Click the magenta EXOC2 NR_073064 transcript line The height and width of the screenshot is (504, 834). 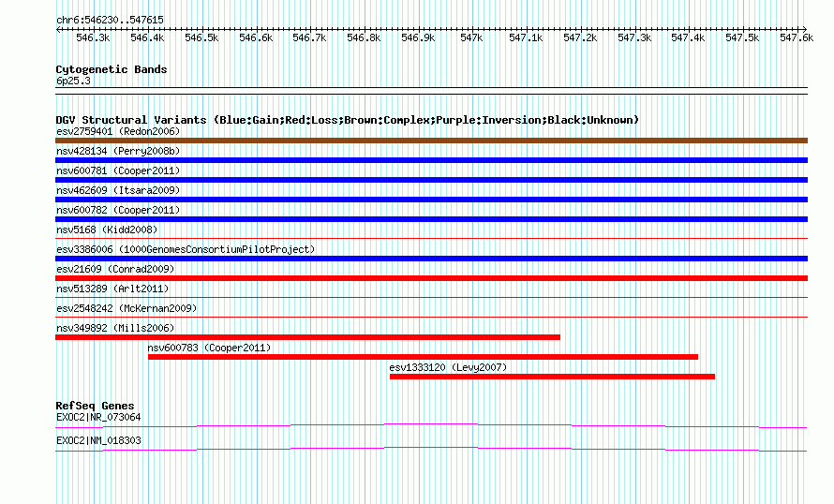pos(431,425)
